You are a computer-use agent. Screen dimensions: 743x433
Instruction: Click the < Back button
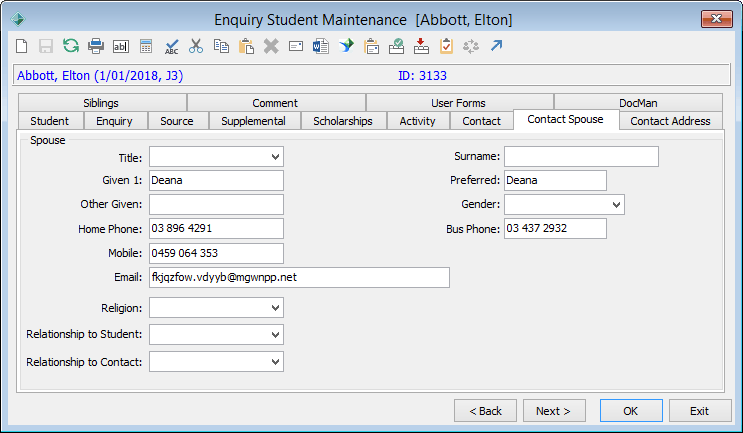(485, 411)
